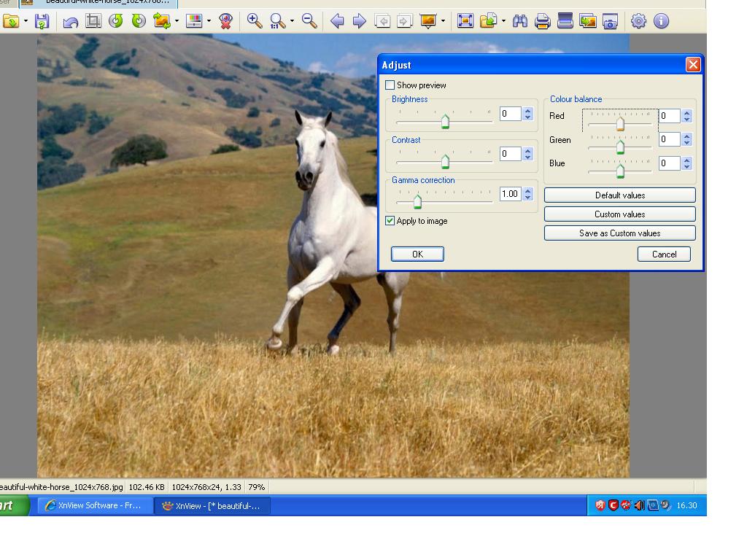Decrease Green value with down arrow
747x560 pixels.
(x=686, y=143)
